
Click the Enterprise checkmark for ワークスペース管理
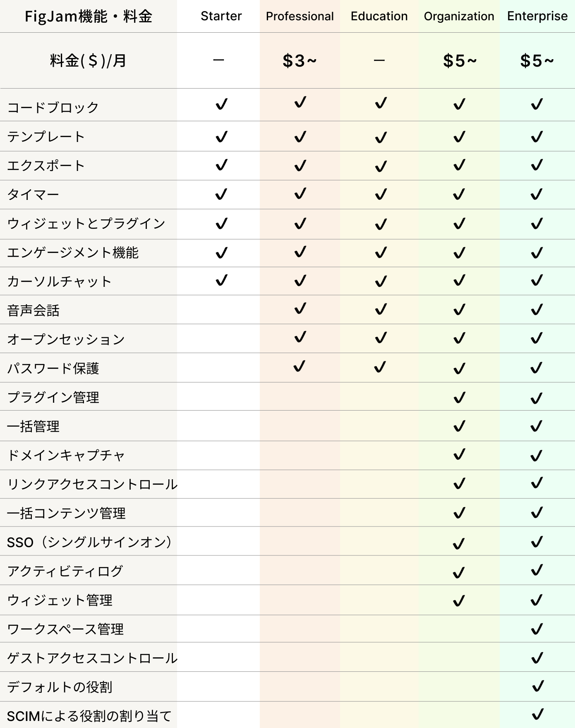pos(537,629)
